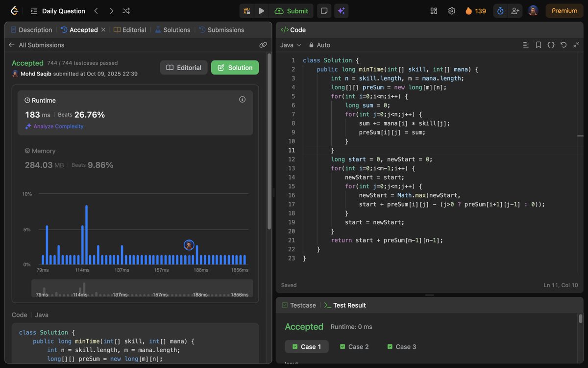
Task: Select the Memory stats card
Action: click(x=135, y=158)
